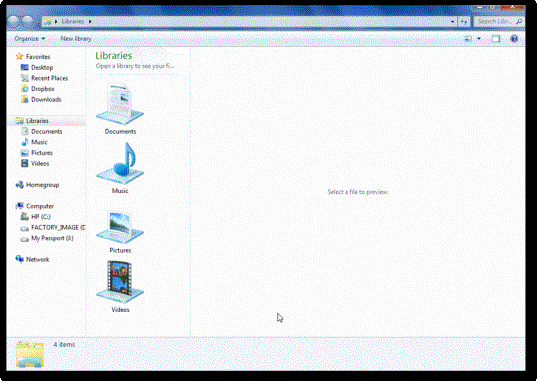Open the Music library large icon
This screenshot has height=381, width=537.
coord(120,164)
